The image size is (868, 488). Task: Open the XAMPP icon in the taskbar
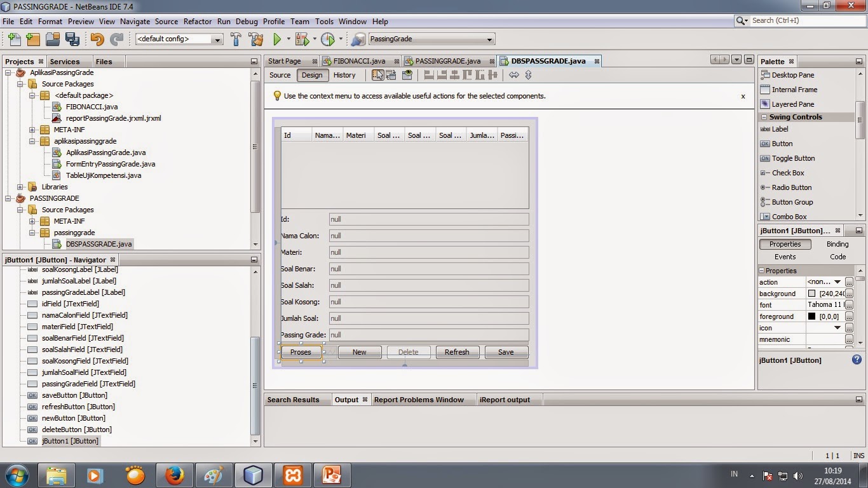pyautogui.click(x=293, y=475)
